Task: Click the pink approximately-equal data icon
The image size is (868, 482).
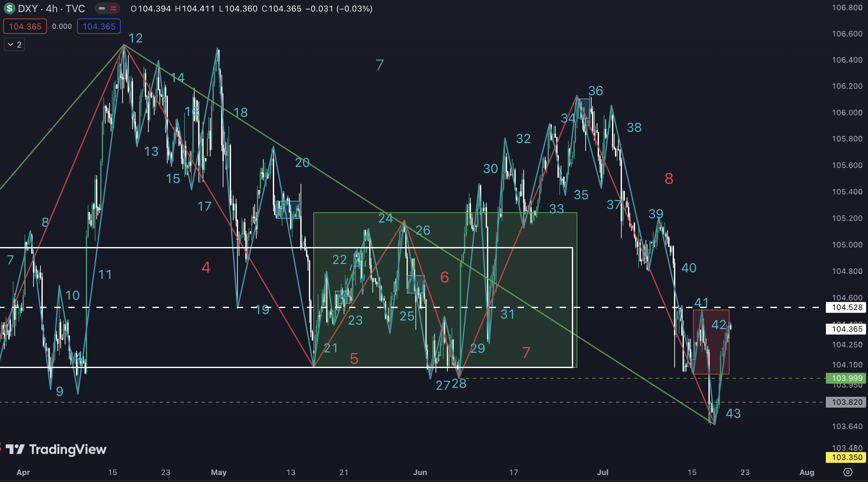Action: (113, 8)
